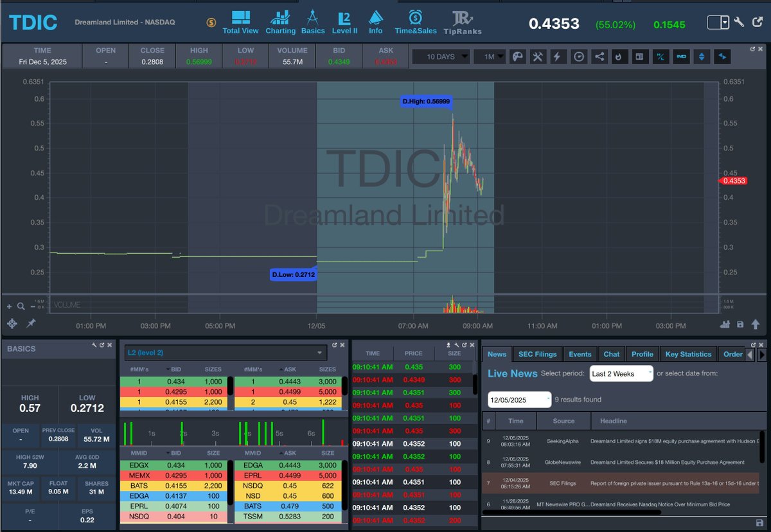771x532 pixels.
Task: Open the Charting module
Action: [x=280, y=22]
